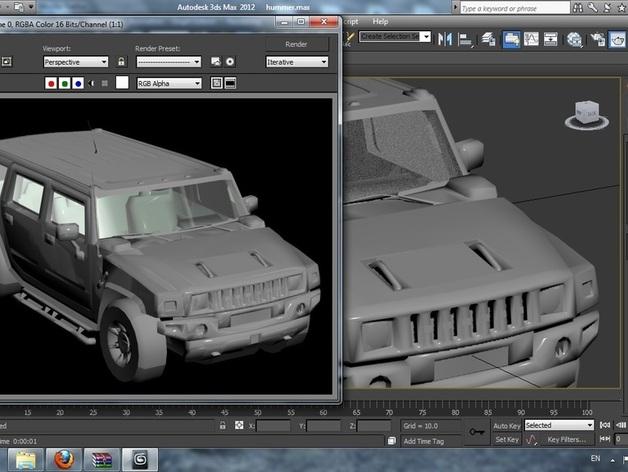The height and width of the screenshot is (472, 628).
Task: Open the Material Editor icon
Action: (574, 39)
